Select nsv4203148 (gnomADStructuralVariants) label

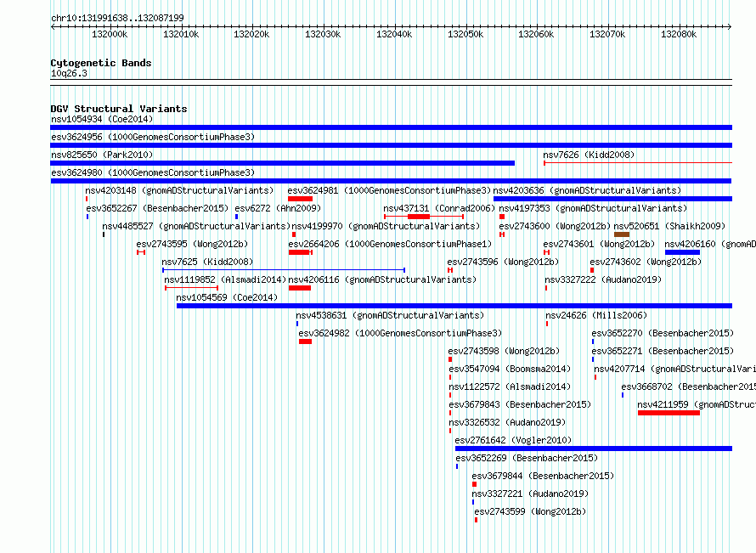tap(179, 190)
